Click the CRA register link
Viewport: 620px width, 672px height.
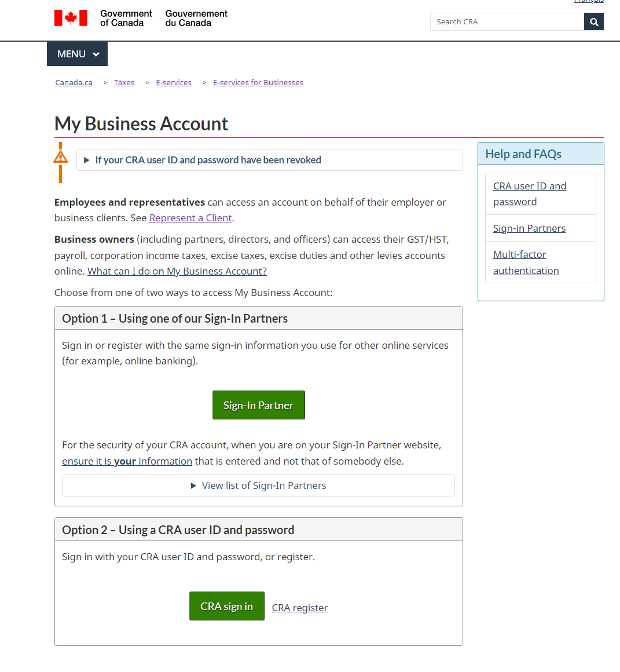tap(300, 608)
